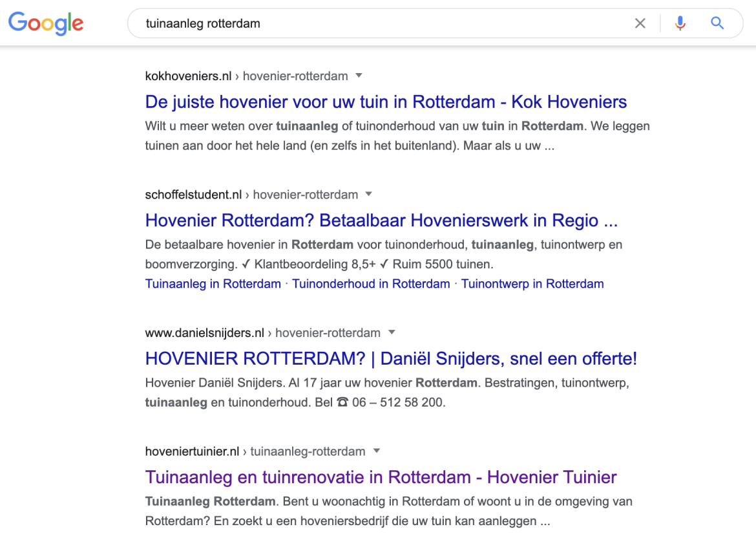Click the hoveniertuinier.nl URL breadcrumb
Image resolution: width=756 pixels, height=551 pixels.
coord(255,451)
